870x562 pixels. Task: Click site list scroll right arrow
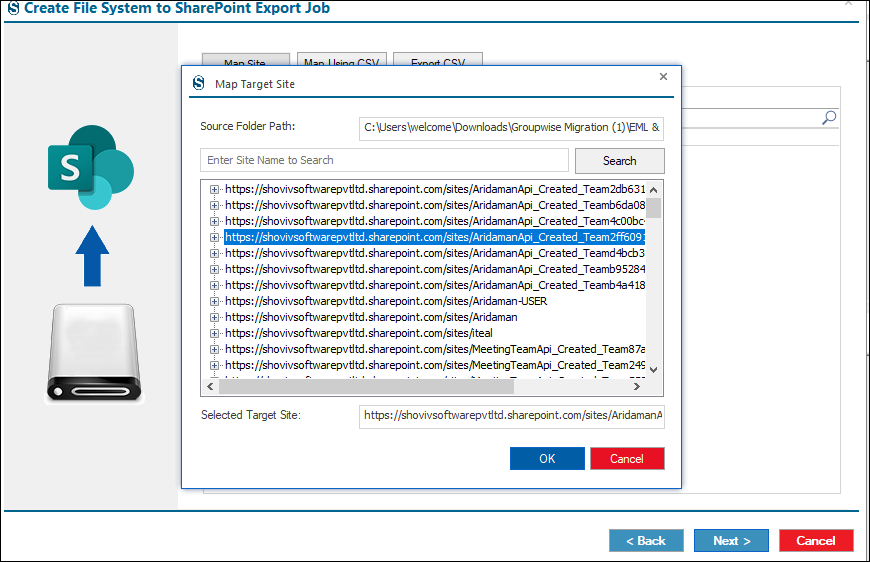coord(637,387)
